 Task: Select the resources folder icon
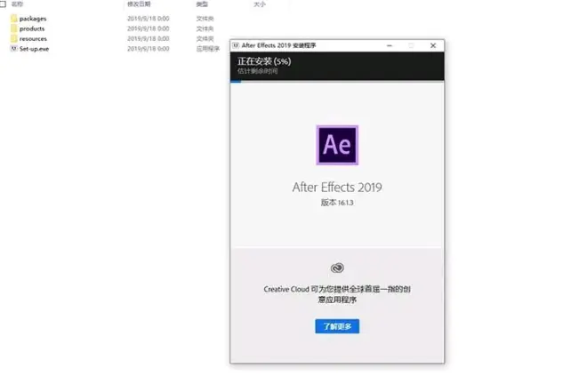14,38
